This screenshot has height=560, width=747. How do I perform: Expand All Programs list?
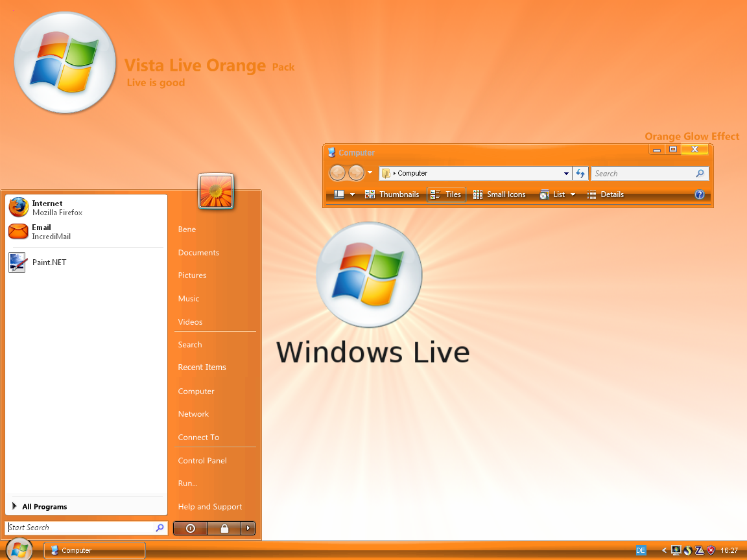[x=40, y=506]
